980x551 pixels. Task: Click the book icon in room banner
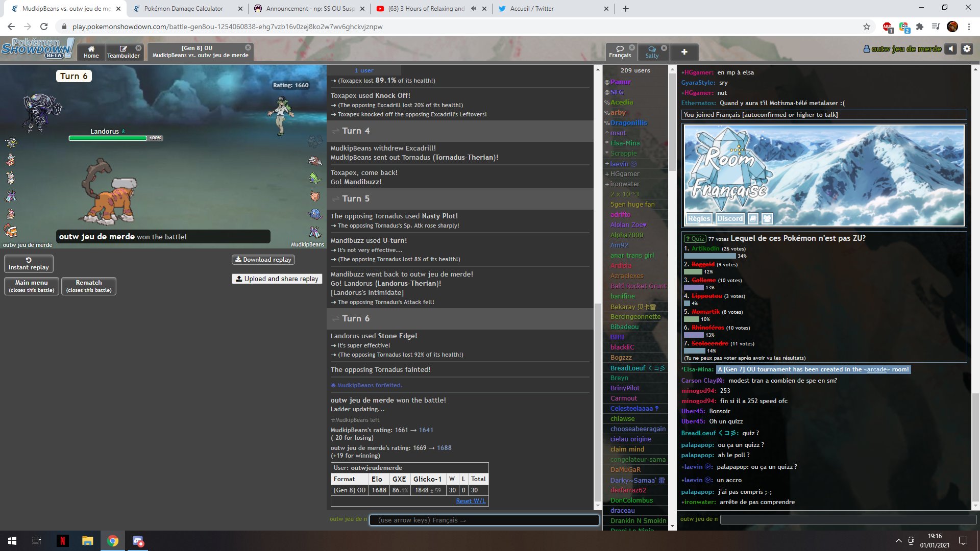pos(753,218)
